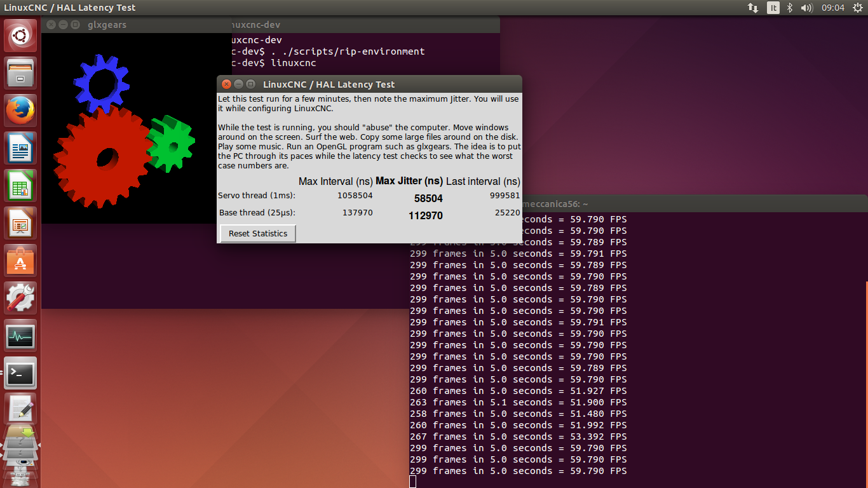Open LibreOffice Writer from launcher

tap(21, 148)
